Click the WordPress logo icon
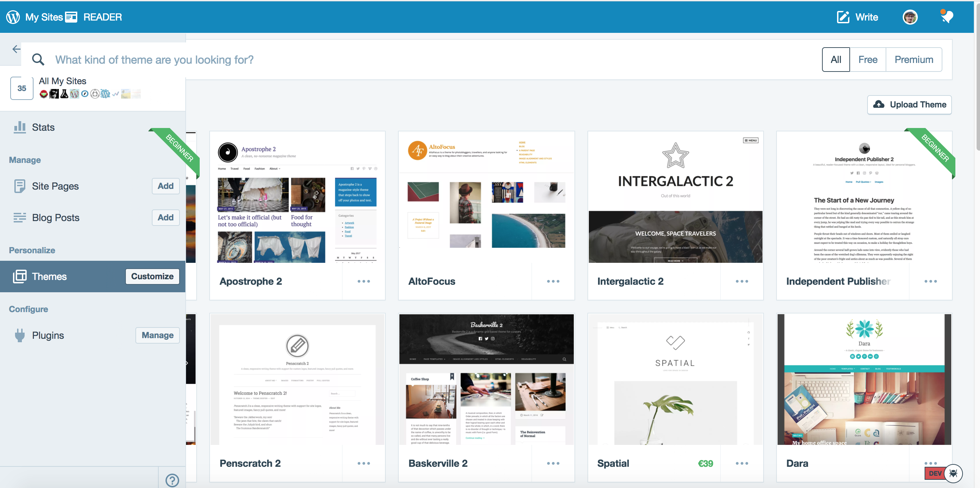Screen dimensions: 980x488 pyautogui.click(x=13, y=17)
